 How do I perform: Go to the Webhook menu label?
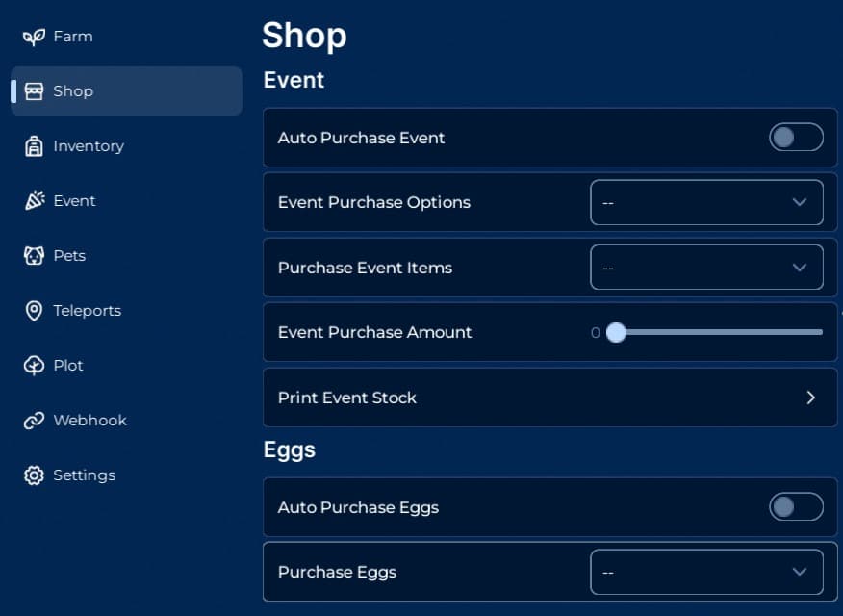click(90, 421)
